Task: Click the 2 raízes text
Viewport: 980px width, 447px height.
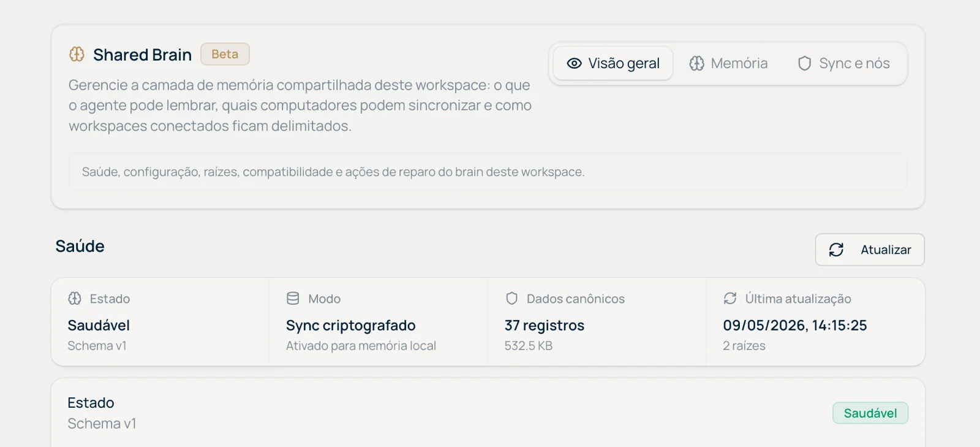Action: 744,346
